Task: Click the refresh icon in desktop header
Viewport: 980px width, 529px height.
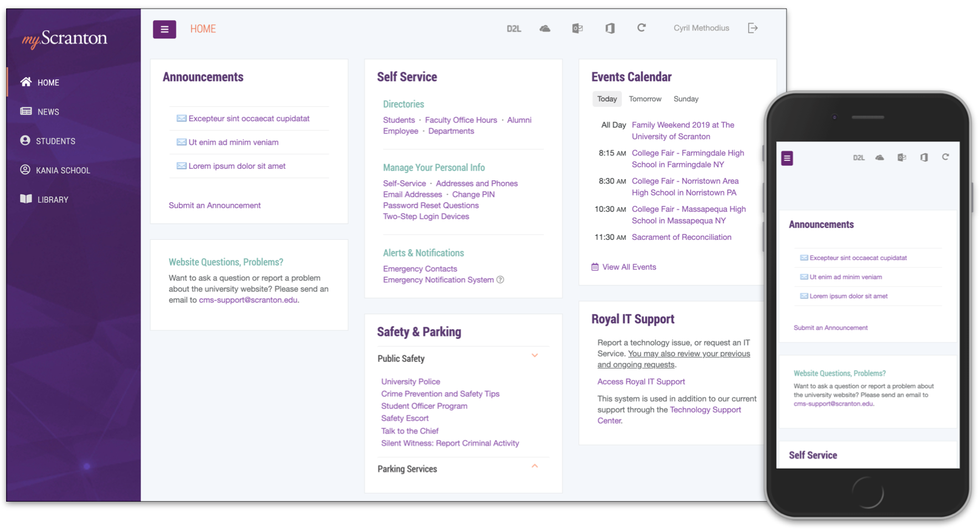Action: [x=641, y=28]
